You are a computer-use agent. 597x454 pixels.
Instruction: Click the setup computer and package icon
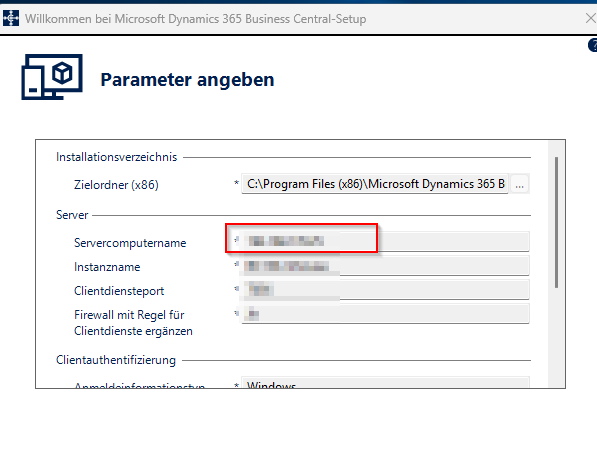click(x=52, y=77)
